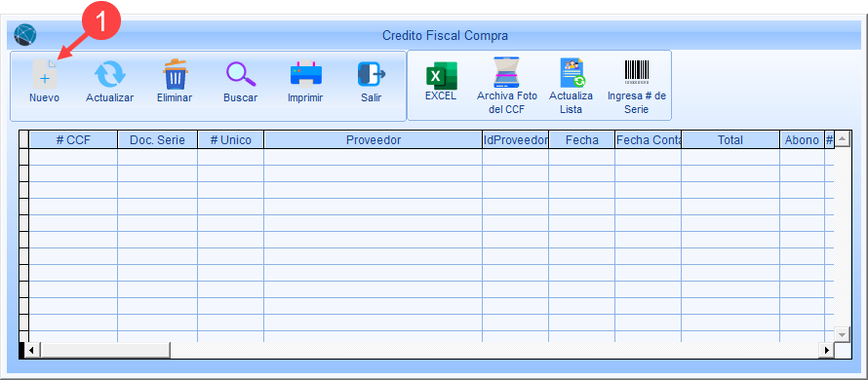The image size is (868, 380).
Task: Click the horizontal scrollbar thumb
Action: tap(105, 350)
